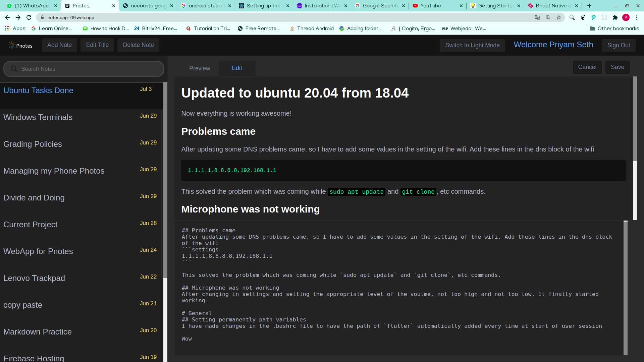Click the Save button
This screenshot has height=362, width=644.
pyautogui.click(x=617, y=67)
